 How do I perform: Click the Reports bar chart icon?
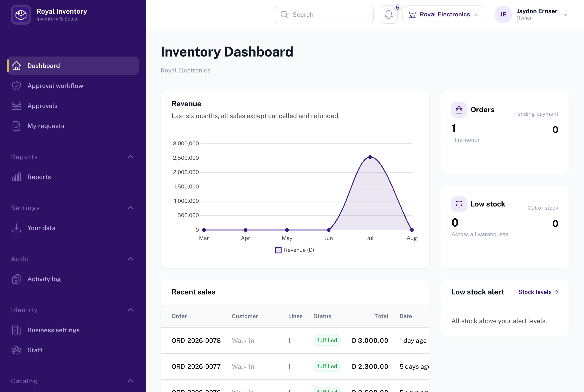click(x=16, y=177)
